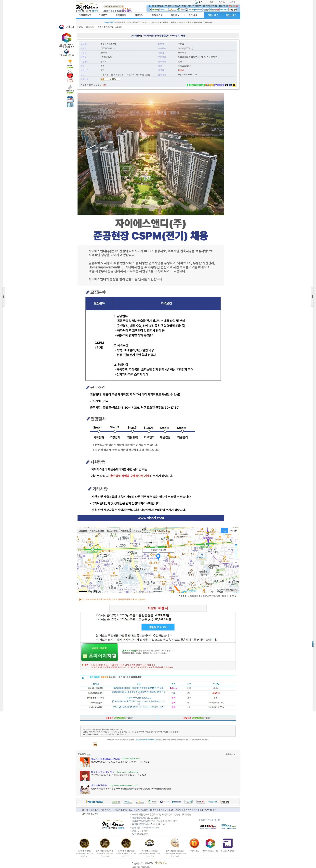The width and height of the screenshot is (316, 868).
Task: Click the apartment complex aerial image
Action: [151, 154]
